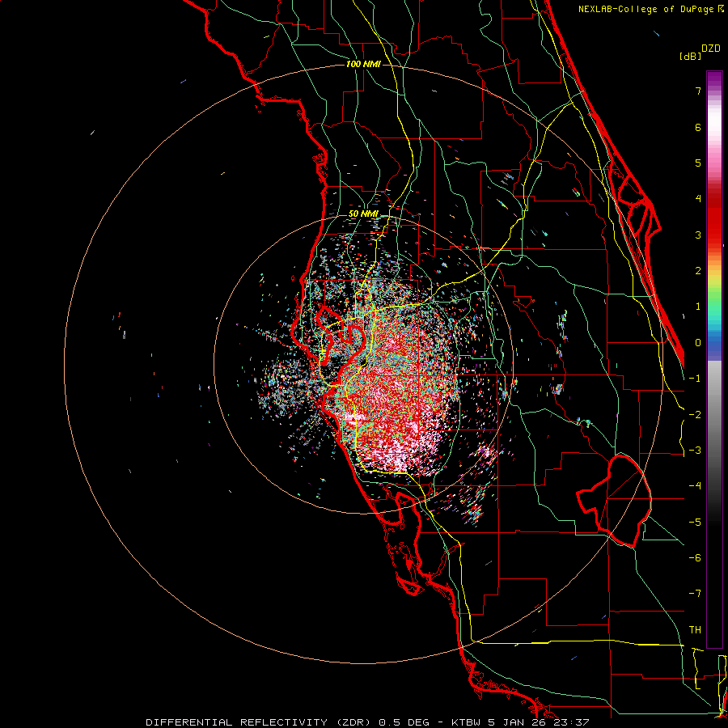Select the 4 dB scale label
Screen dimensions: 728x728
[x=698, y=199]
